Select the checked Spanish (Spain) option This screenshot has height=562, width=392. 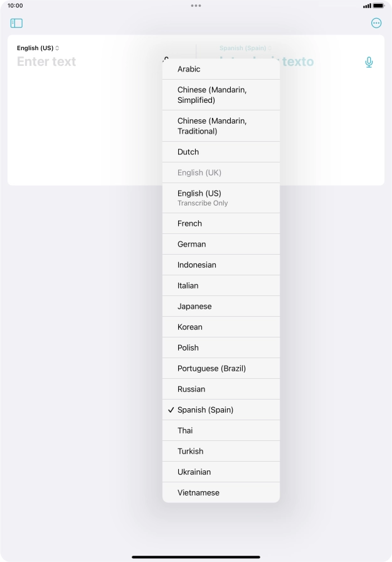point(221,410)
